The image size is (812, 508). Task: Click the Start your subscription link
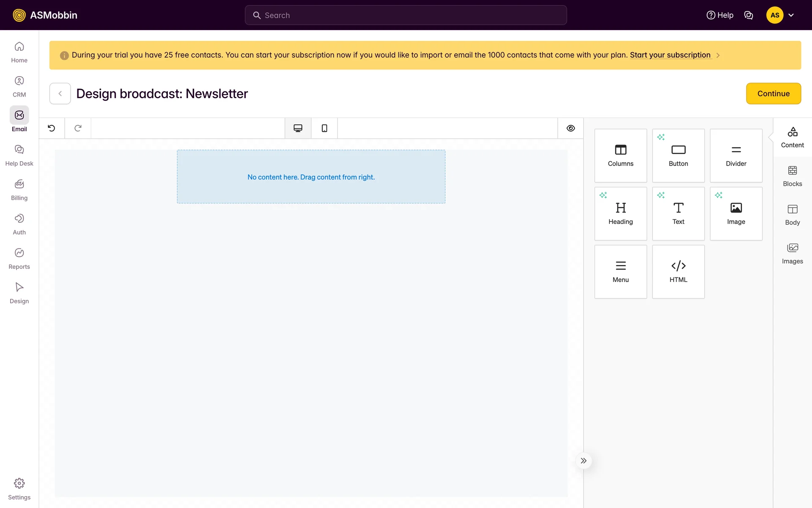(670, 55)
